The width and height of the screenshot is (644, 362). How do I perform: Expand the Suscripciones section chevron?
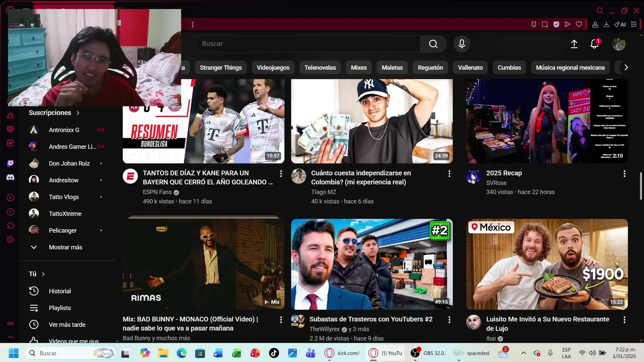click(77, 113)
